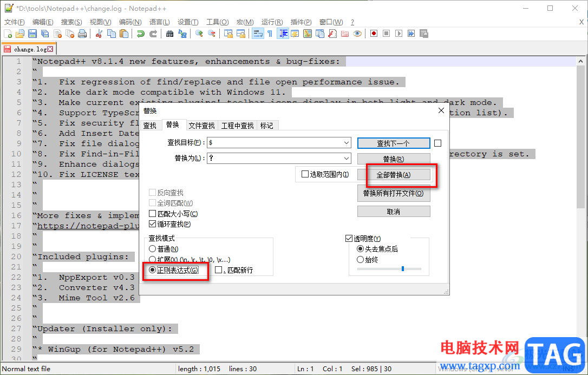Click the Replace toolbar icon
Viewport: 588px width, 375px height.
pyautogui.click(x=182, y=34)
